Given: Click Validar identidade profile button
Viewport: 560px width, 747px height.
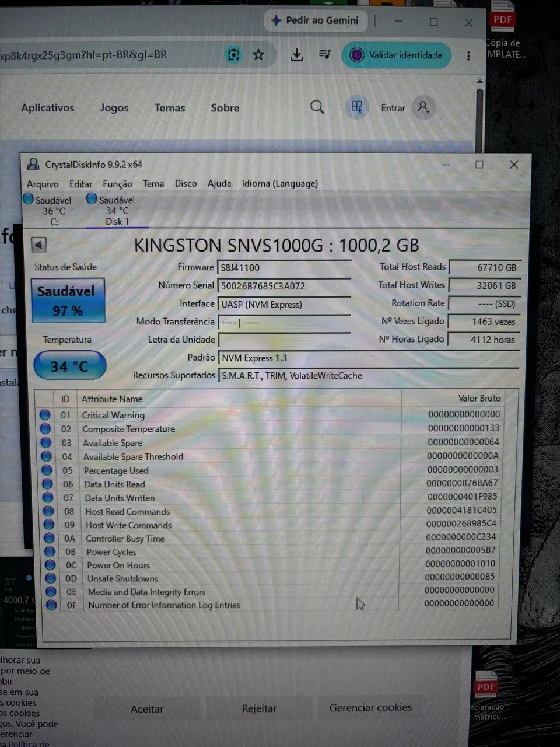Looking at the screenshot, I should pos(397,55).
